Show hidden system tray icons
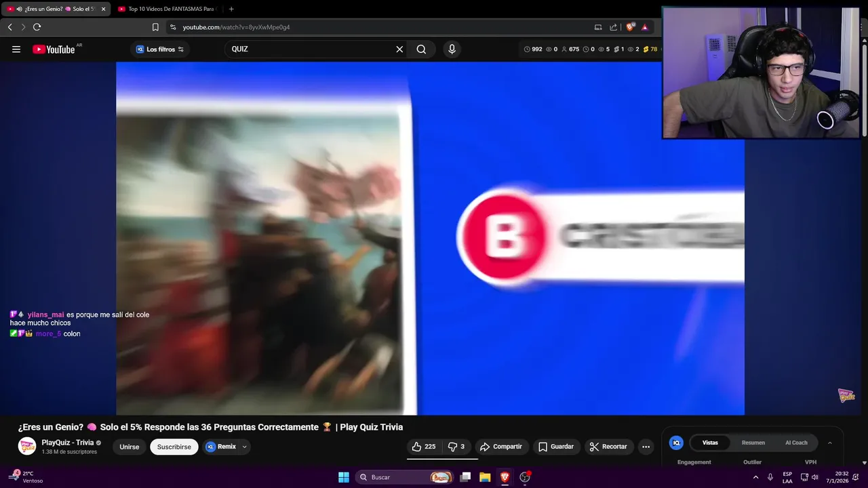 pyautogui.click(x=755, y=477)
